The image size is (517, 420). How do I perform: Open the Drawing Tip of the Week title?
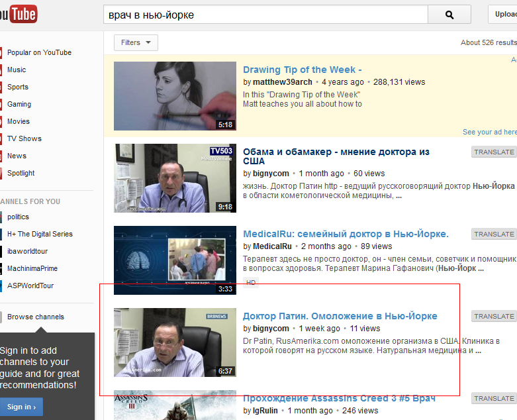302,70
